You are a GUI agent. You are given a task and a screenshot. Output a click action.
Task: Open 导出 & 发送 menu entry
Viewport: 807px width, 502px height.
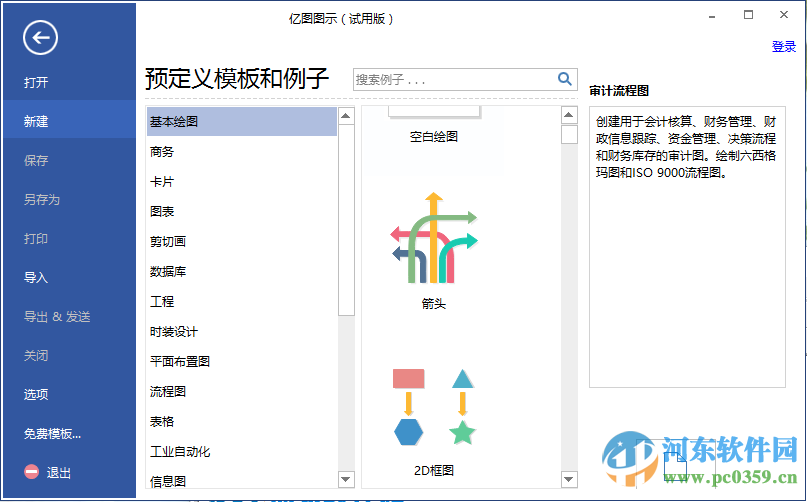pyautogui.click(x=57, y=317)
